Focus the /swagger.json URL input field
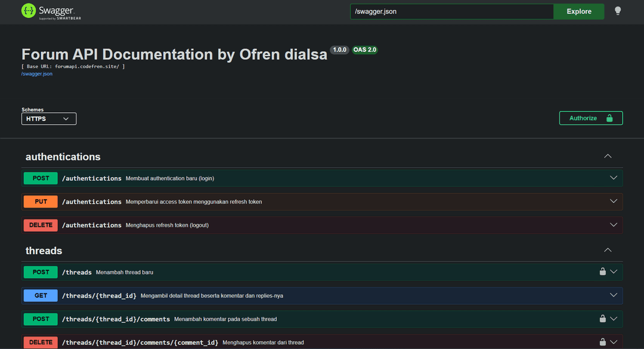The image size is (644, 349). 452,11
